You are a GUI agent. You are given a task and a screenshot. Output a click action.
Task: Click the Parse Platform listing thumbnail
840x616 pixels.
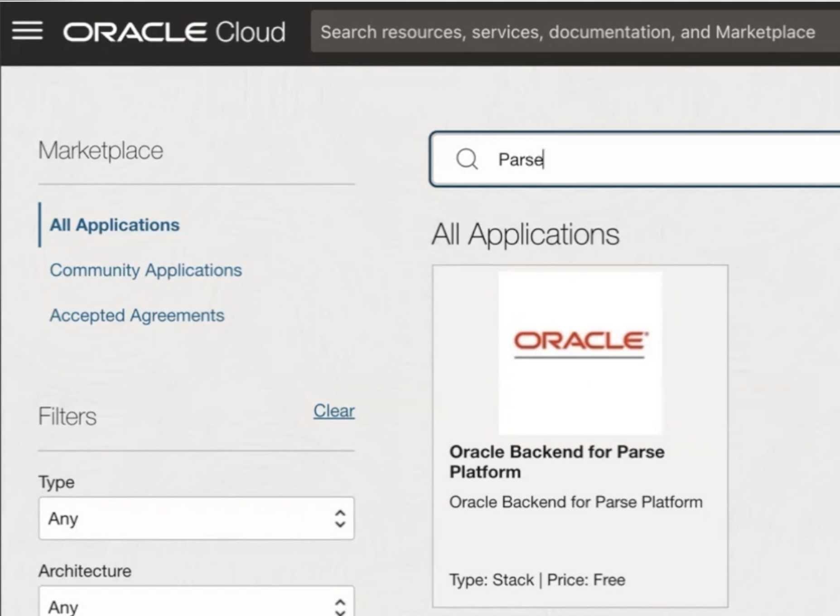[x=580, y=351]
